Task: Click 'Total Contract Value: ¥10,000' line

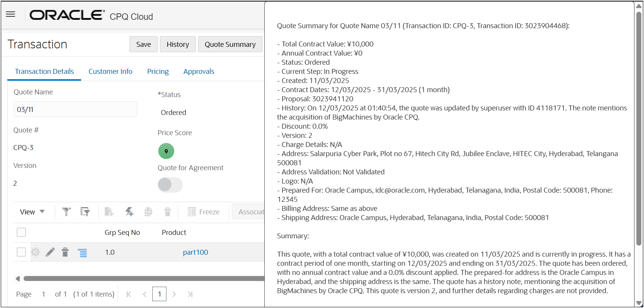Action: 325,44
